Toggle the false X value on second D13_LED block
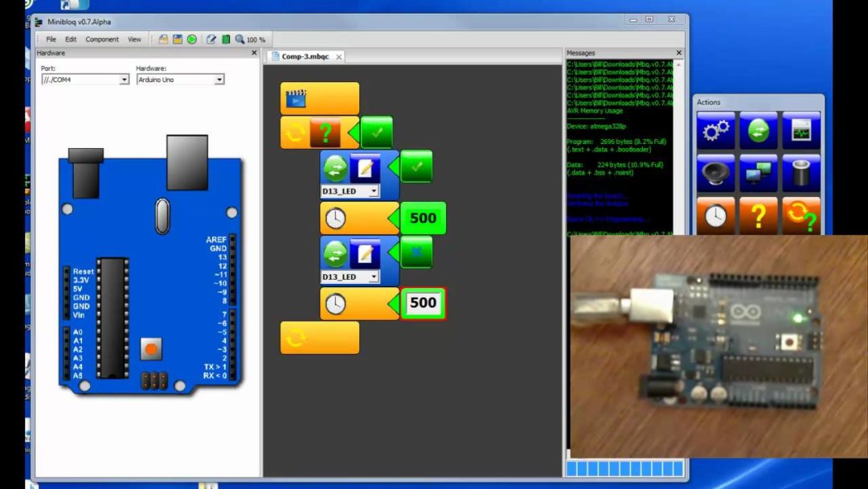Viewport: 868px width, 489px height. (416, 252)
